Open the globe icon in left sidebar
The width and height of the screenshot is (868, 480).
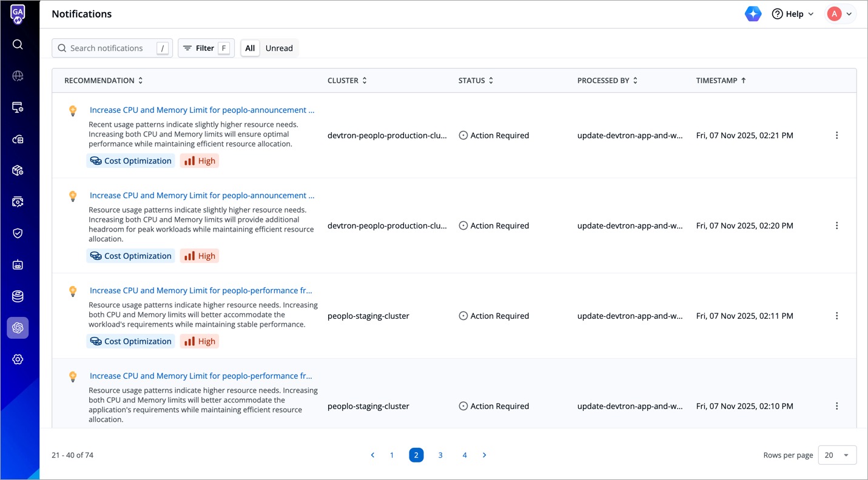tap(18, 76)
